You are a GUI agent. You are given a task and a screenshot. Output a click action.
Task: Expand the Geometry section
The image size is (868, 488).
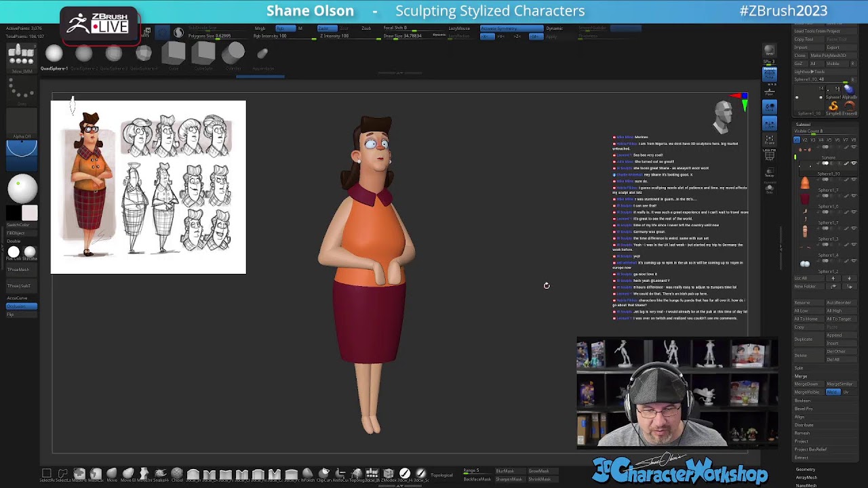pyautogui.click(x=806, y=469)
